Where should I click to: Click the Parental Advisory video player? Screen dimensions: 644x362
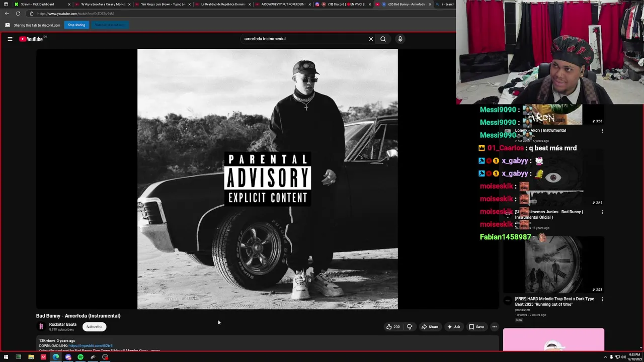point(268,179)
